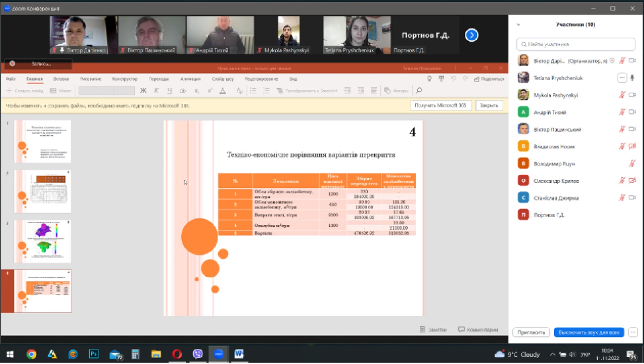Select slide 2 thumbnail in slide panel
644x364 pixels.
point(43,191)
